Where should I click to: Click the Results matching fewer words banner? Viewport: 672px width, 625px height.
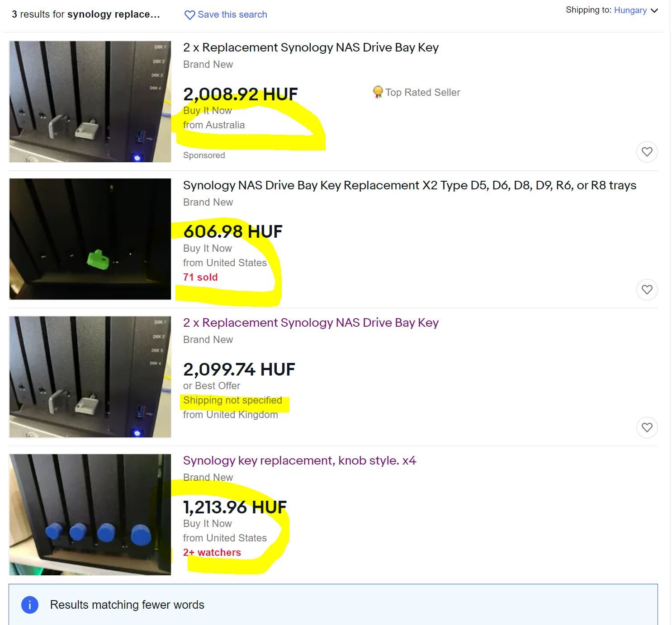point(333,605)
